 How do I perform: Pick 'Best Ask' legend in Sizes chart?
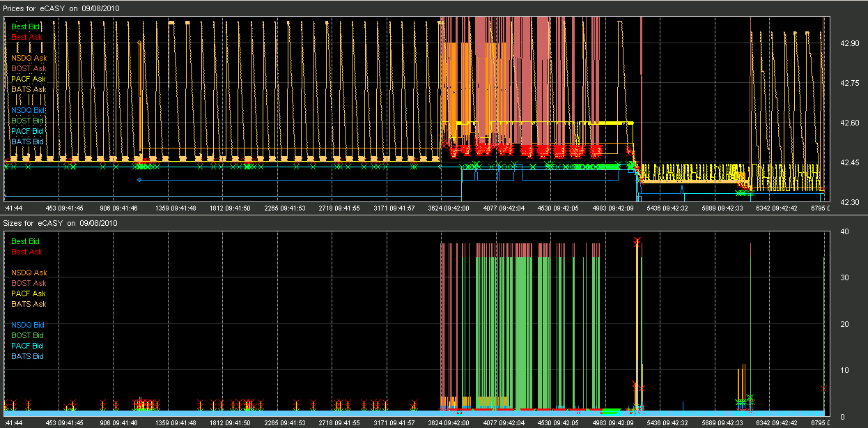[26, 252]
